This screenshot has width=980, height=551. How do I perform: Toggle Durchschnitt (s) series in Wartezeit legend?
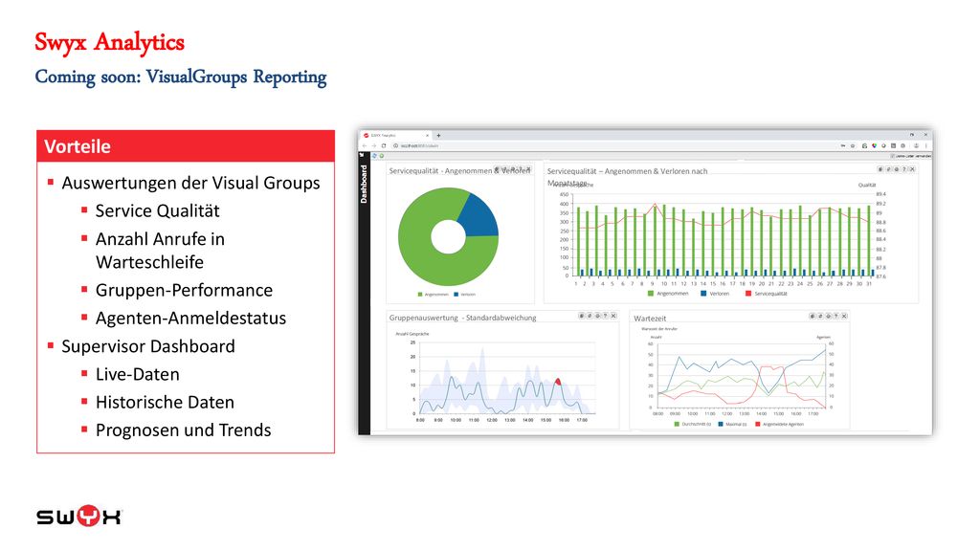coord(693,424)
